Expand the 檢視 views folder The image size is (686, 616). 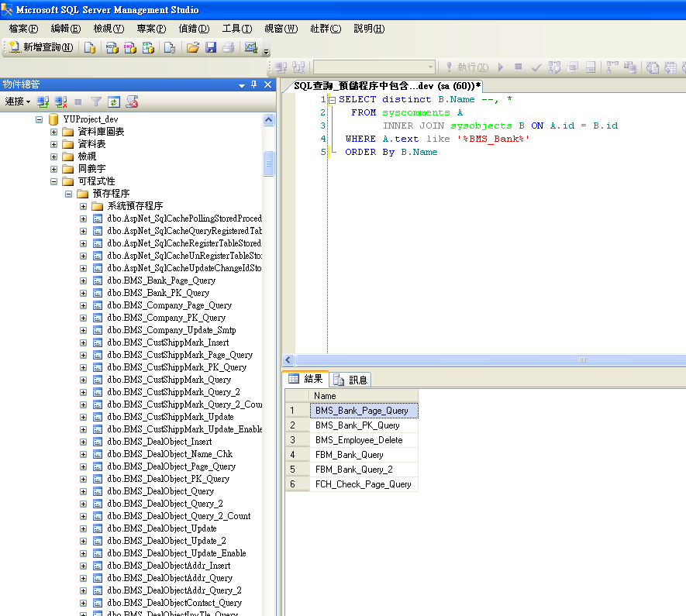(53, 157)
